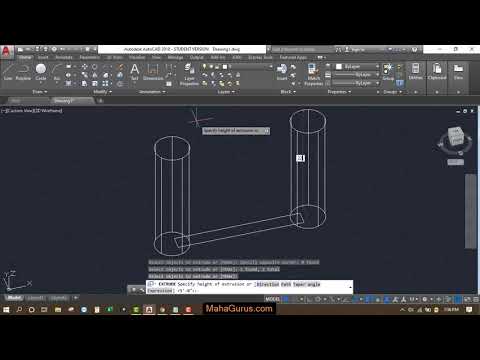Click the Insert block icon
The height and width of the screenshot is (360, 480).
[282, 72]
